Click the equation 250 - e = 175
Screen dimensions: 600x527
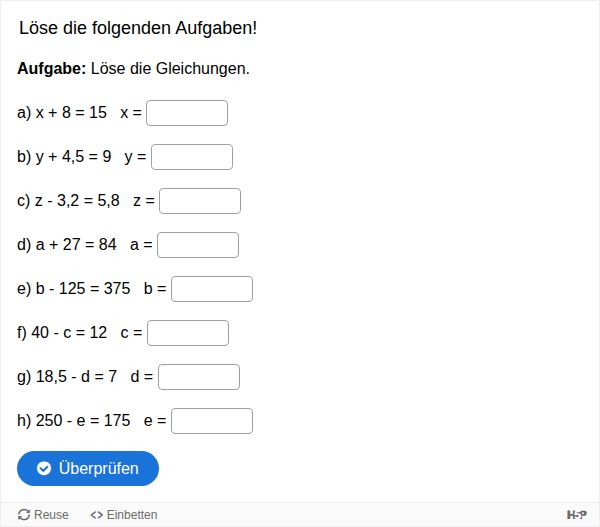tap(83, 421)
